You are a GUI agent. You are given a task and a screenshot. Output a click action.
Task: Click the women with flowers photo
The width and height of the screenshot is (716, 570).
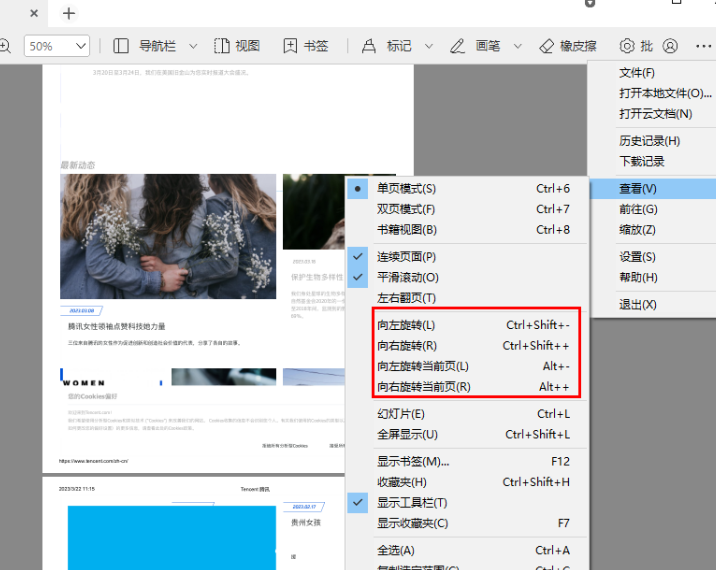coord(168,237)
